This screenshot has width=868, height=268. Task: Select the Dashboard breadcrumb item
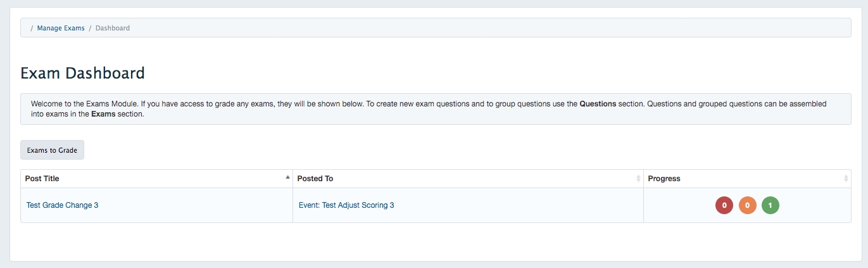113,28
